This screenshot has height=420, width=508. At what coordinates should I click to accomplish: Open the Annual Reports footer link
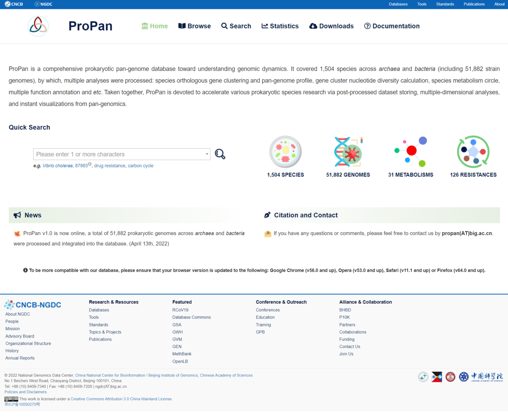20,358
